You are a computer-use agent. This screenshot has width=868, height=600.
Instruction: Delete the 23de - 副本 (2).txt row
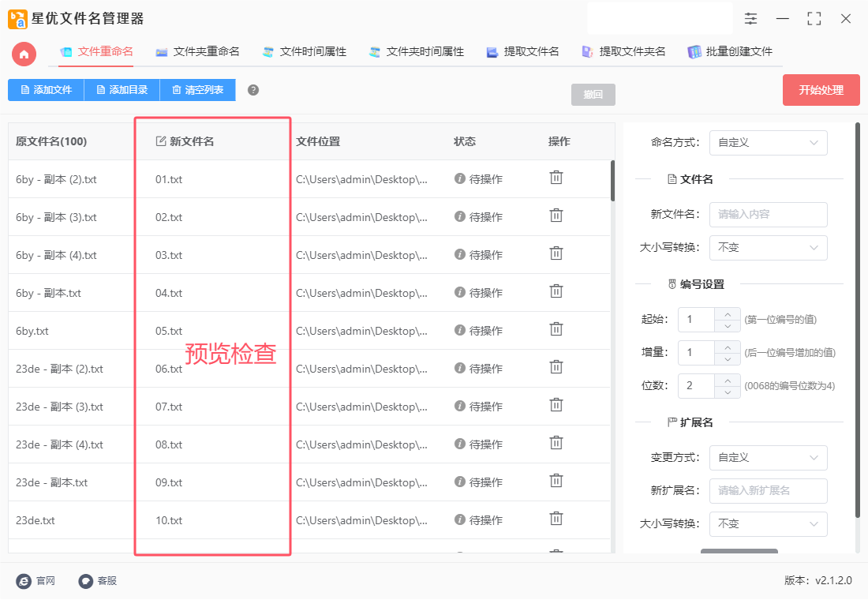point(556,367)
